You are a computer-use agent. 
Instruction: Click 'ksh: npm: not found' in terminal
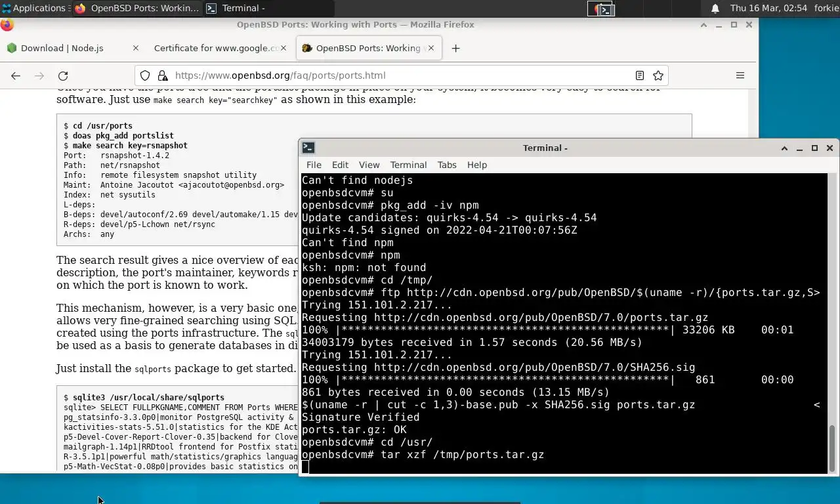pyautogui.click(x=364, y=268)
